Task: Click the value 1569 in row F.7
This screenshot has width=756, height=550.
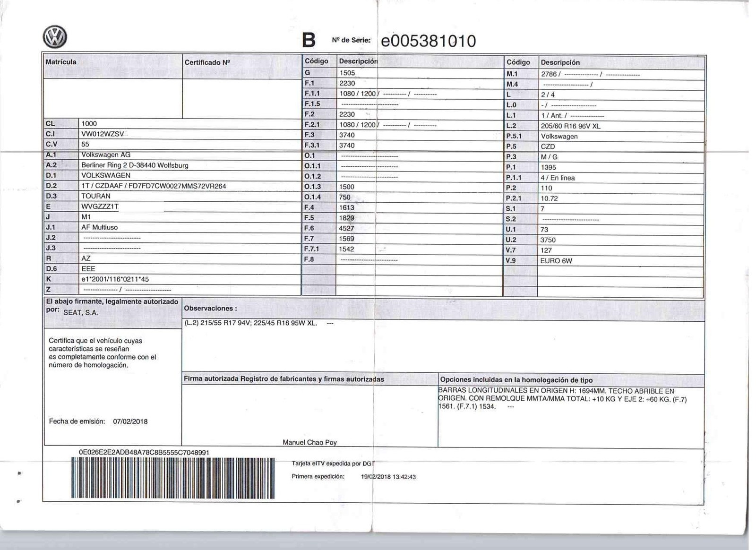Action: click(347, 239)
